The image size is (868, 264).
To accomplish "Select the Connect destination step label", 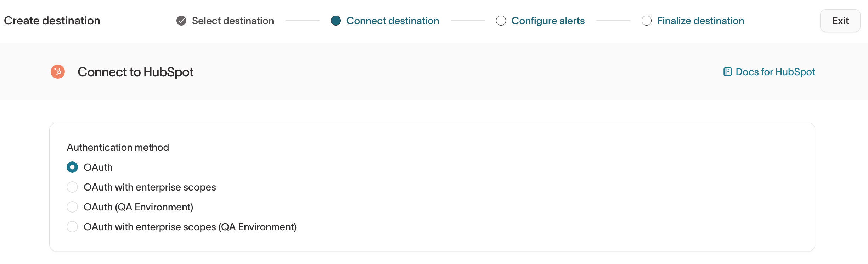I will pyautogui.click(x=393, y=21).
